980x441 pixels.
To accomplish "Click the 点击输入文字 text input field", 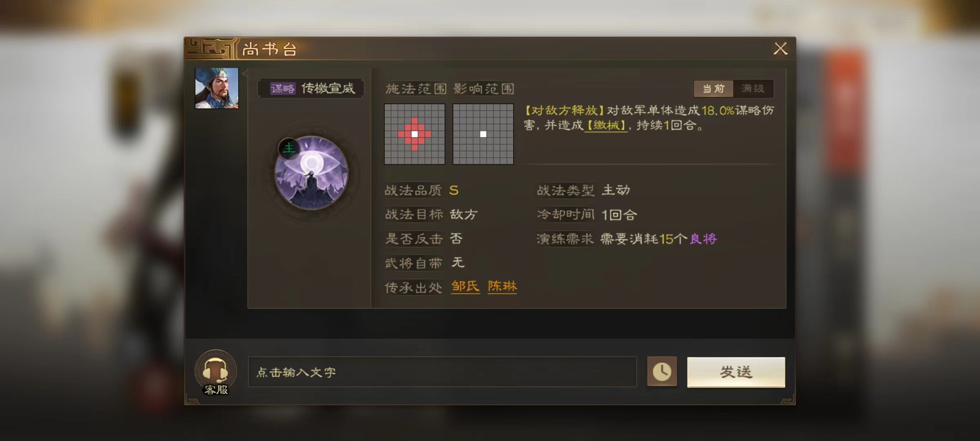I will 442,372.
